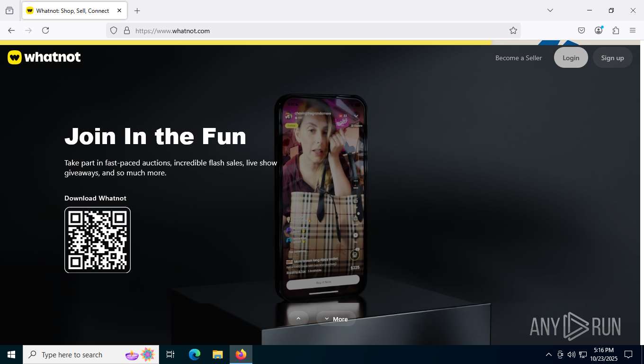Show hidden system tray icons
The height and width of the screenshot is (364, 644).
tap(548, 355)
